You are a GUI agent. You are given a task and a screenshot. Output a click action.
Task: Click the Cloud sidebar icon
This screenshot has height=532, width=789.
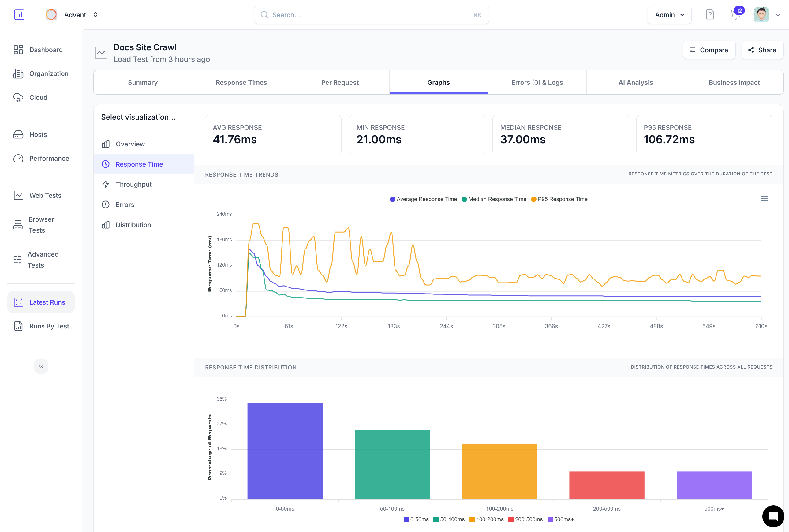coord(18,97)
